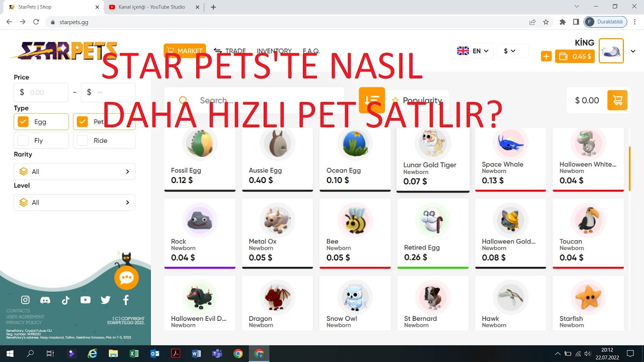This screenshot has width=644, height=362.
Task: Open the Discord social link
Action: [45, 300]
